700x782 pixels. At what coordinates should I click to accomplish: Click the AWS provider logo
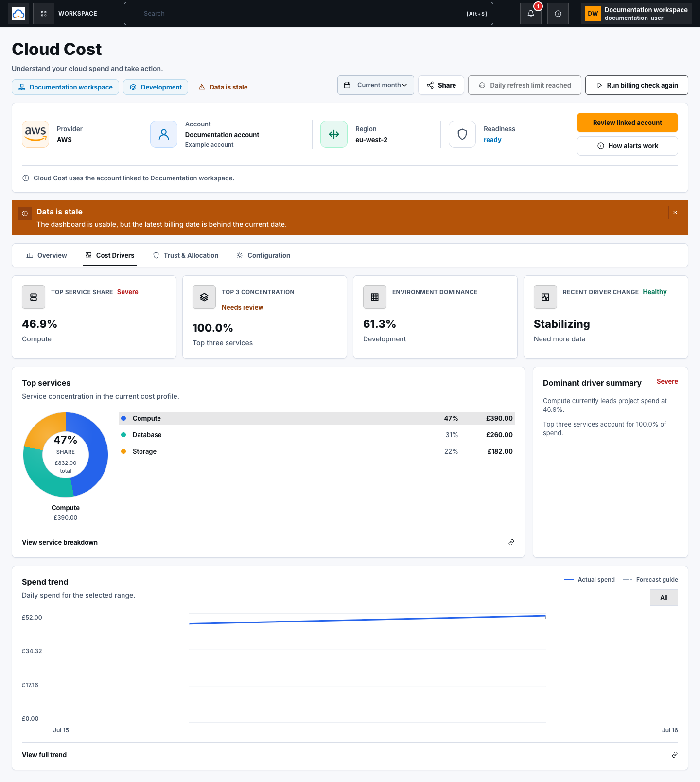click(35, 134)
